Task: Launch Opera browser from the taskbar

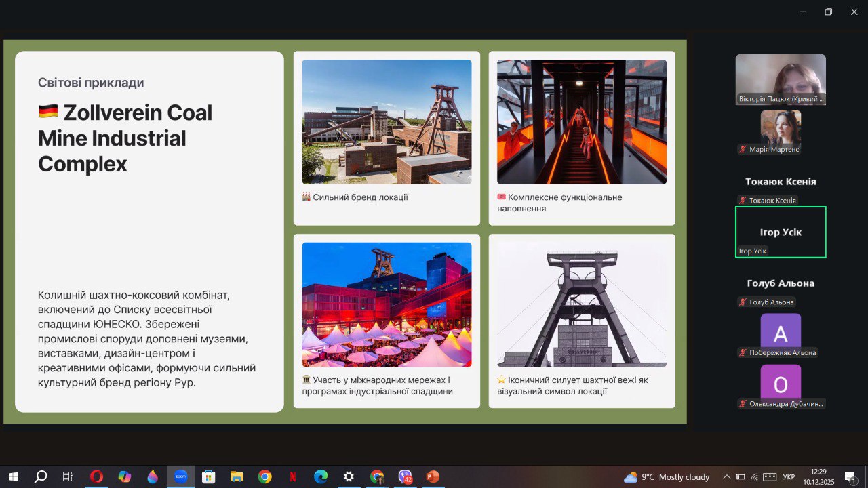Action: (x=96, y=476)
